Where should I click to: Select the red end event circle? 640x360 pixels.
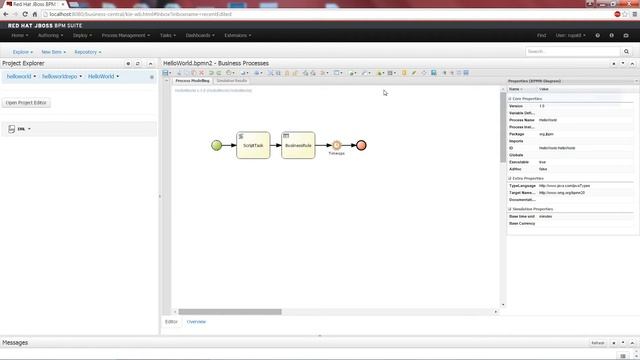click(361, 145)
